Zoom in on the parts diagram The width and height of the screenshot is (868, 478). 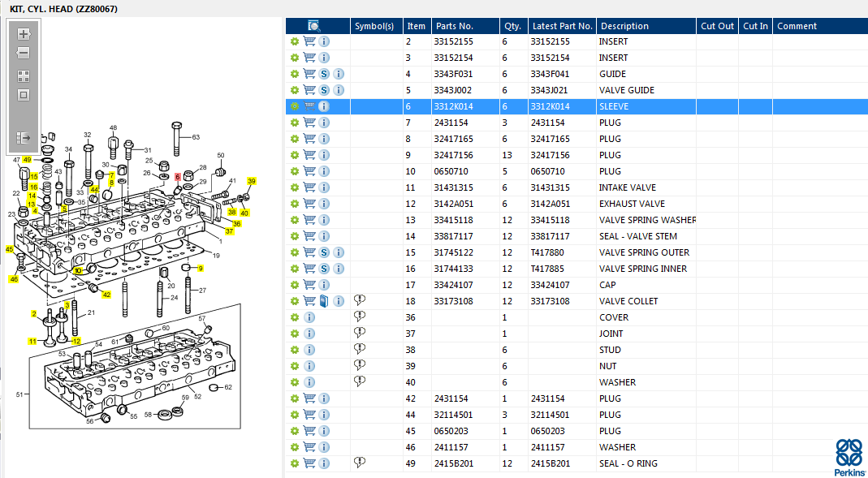pos(24,34)
